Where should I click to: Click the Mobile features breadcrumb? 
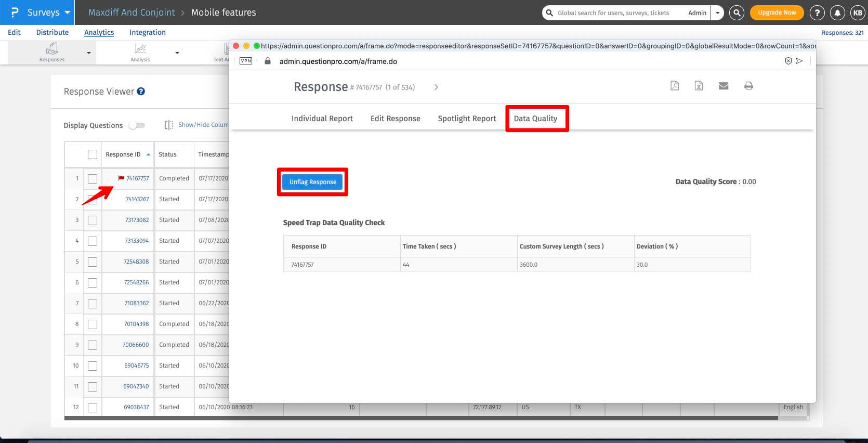(x=223, y=12)
